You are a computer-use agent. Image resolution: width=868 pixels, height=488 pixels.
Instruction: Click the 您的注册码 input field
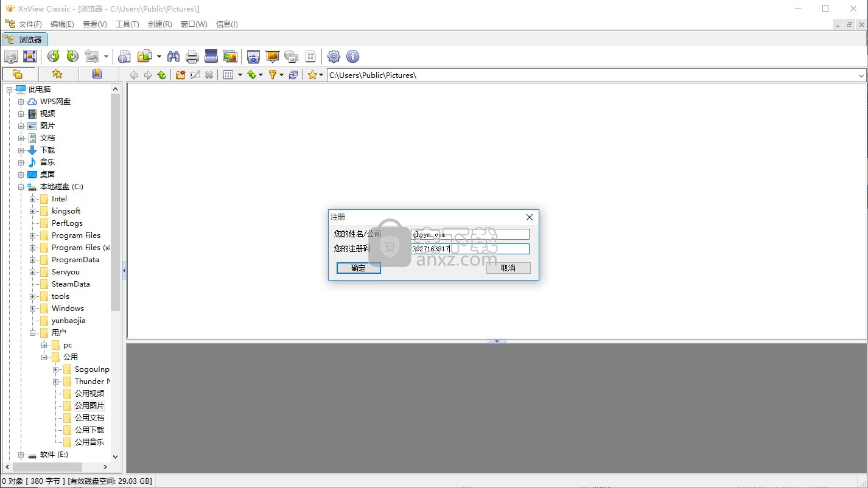(x=470, y=249)
